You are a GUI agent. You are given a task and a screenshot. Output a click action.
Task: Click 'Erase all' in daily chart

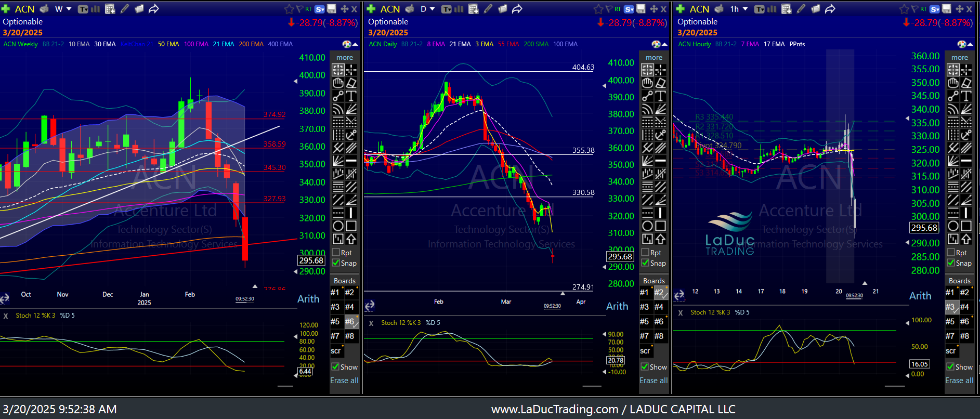[x=654, y=381]
